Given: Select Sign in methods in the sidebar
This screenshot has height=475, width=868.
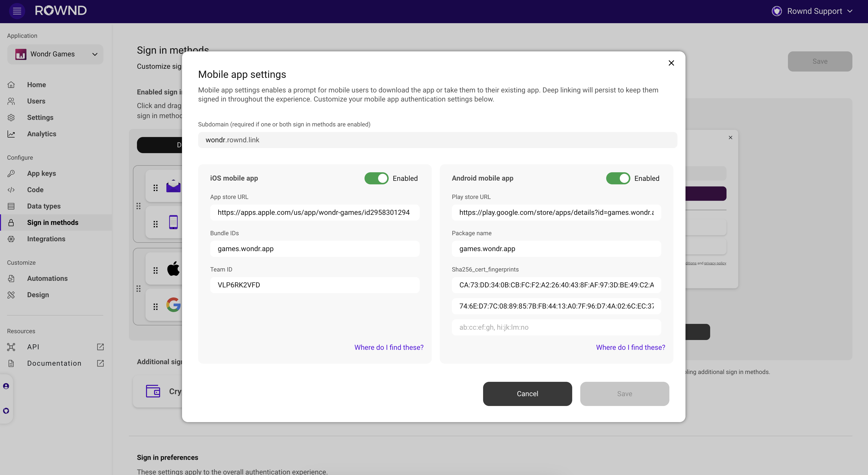Looking at the screenshot, I should click(x=53, y=222).
